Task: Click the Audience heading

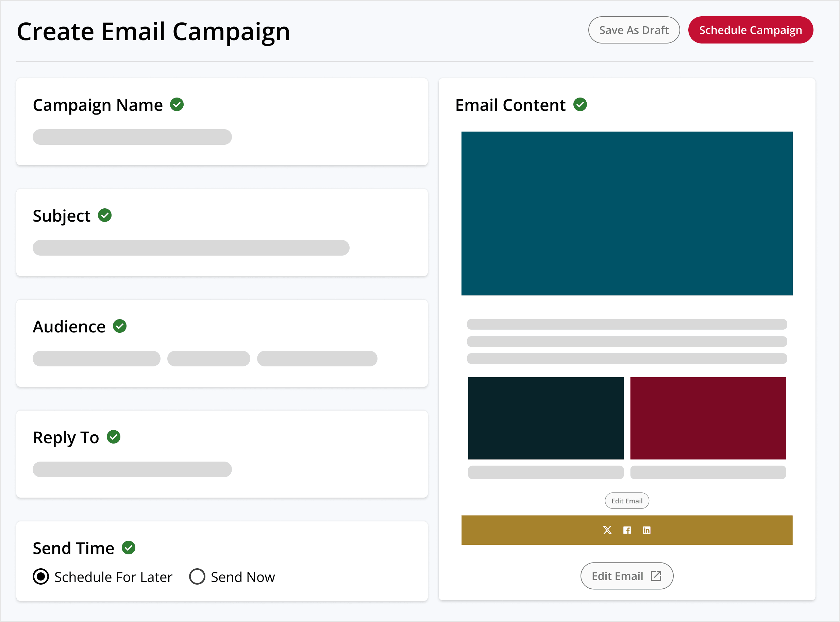Action: (69, 326)
